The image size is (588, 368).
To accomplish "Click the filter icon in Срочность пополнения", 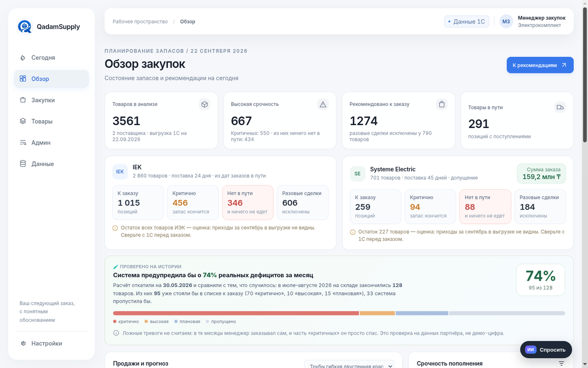I will pyautogui.click(x=562, y=364).
